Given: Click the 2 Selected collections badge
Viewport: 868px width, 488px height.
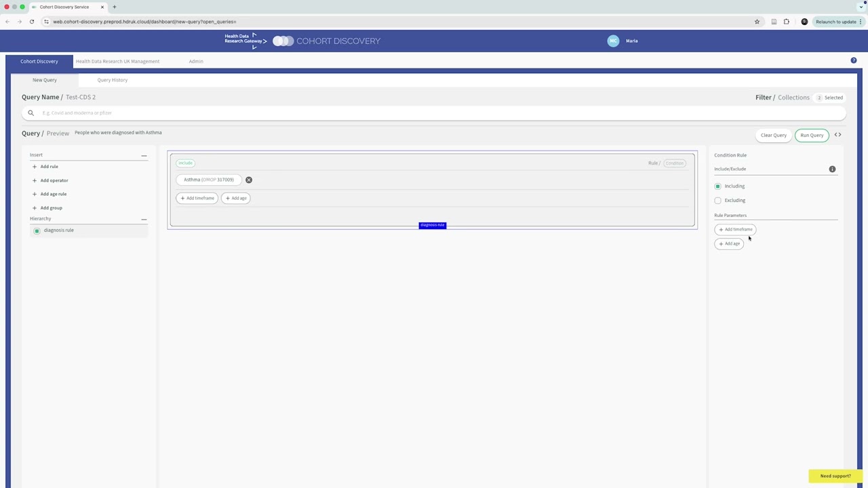Looking at the screenshot, I should tap(829, 98).
